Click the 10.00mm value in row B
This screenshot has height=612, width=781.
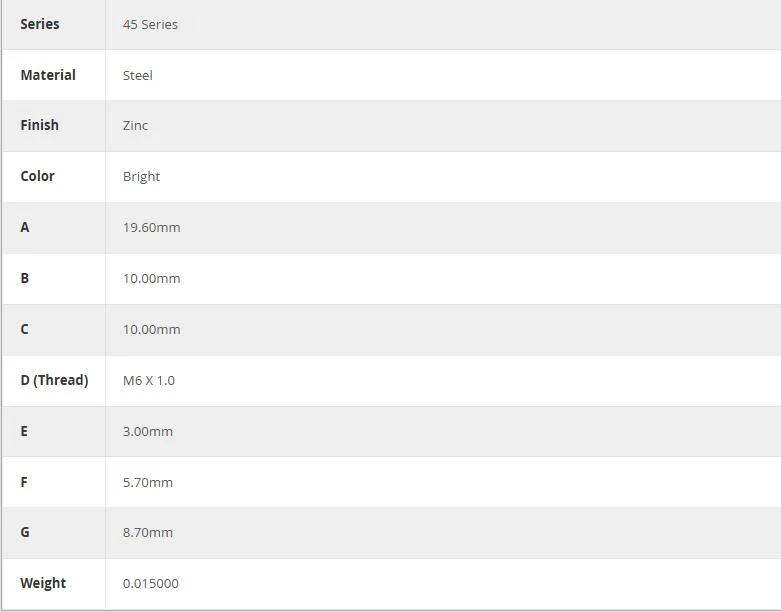pyautogui.click(x=151, y=278)
